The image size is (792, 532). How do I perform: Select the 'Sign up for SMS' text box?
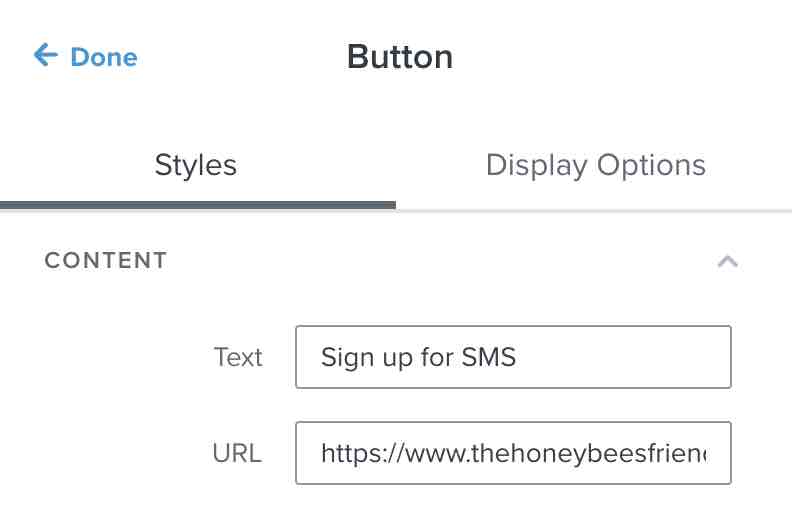(513, 357)
